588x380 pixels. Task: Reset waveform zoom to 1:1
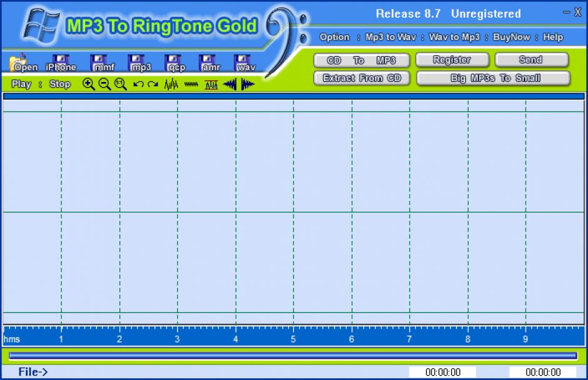point(120,84)
